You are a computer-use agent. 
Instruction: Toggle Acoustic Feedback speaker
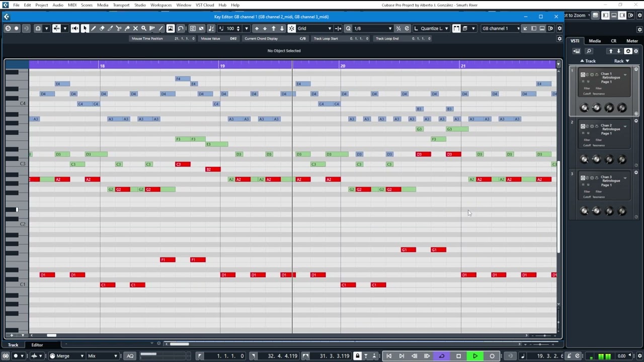tap(75, 29)
